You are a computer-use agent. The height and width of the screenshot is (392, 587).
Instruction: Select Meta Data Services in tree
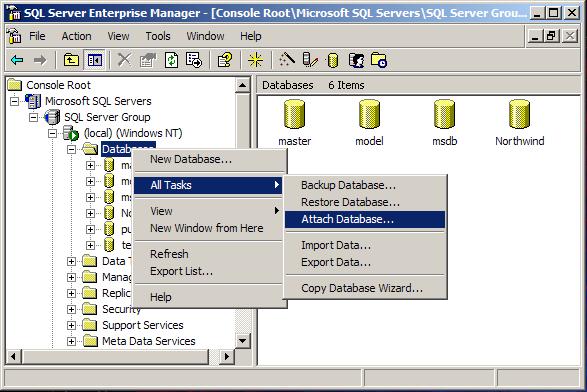[x=149, y=341]
